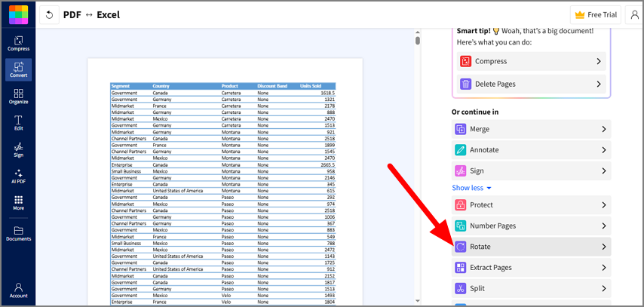Open the Account page in sidebar

19,290
